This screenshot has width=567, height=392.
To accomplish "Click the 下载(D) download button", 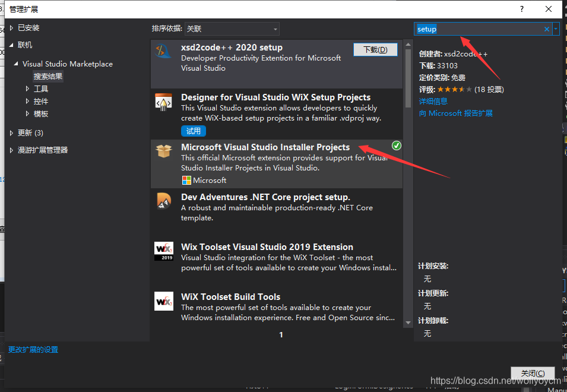I will tap(375, 49).
